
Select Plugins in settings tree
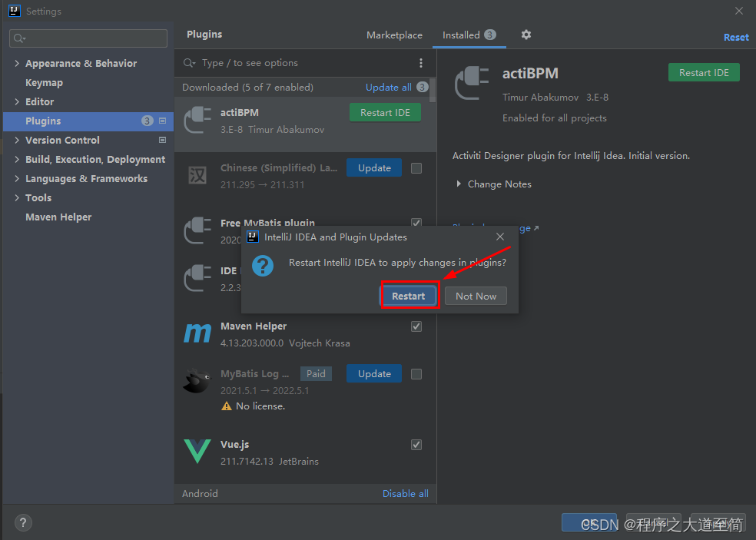pyautogui.click(x=88, y=121)
